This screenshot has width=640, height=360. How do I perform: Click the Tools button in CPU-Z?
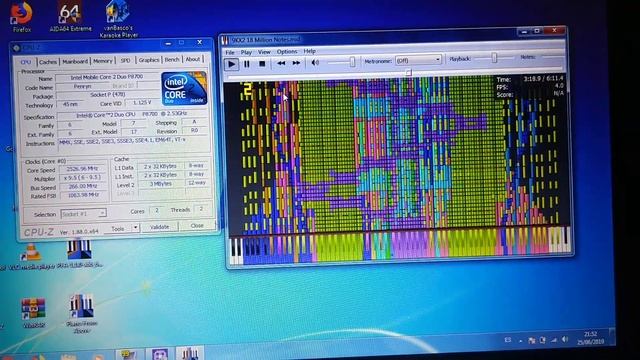[118, 229]
